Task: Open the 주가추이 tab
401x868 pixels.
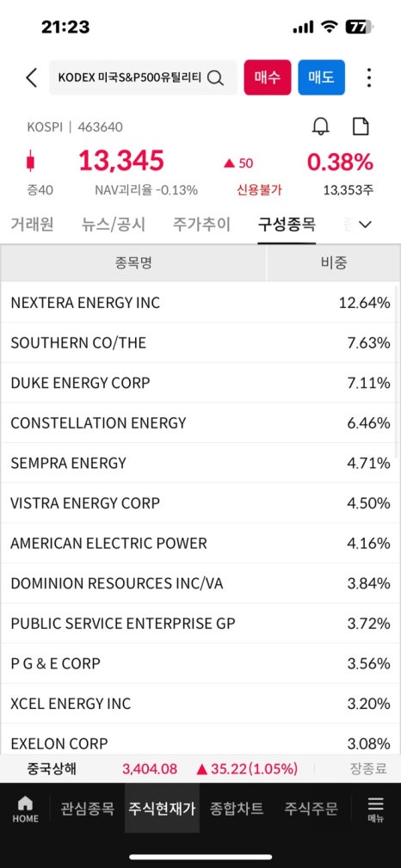Action: [201, 225]
